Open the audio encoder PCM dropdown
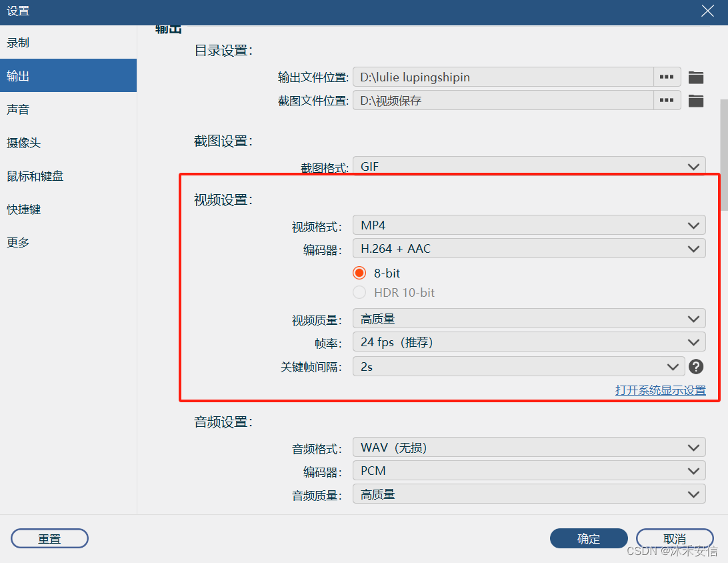Screen dimensions: 728x563 529,470
